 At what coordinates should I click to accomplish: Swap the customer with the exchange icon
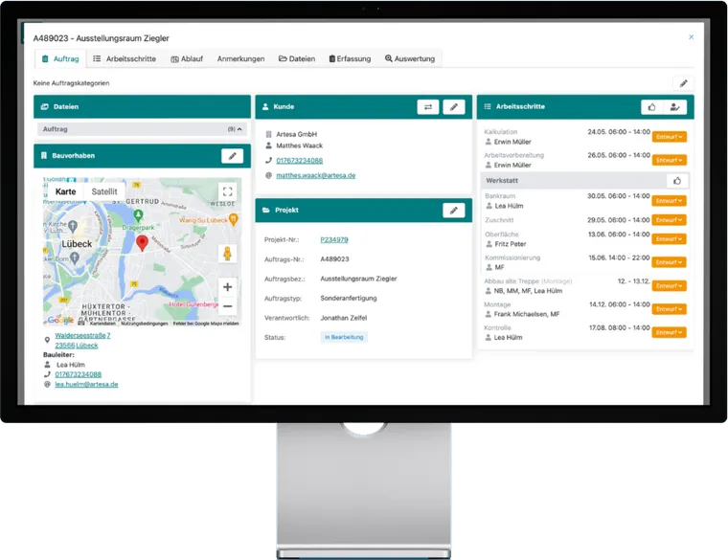pos(427,106)
